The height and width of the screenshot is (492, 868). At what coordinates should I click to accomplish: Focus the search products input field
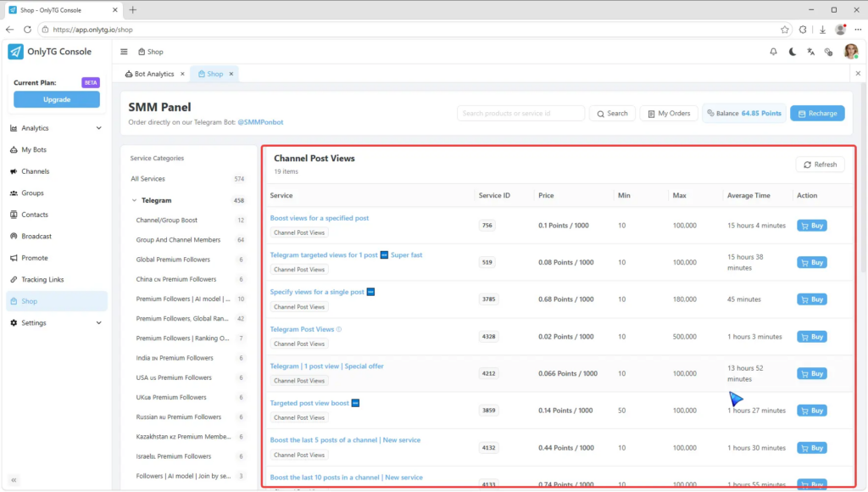pyautogui.click(x=520, y=113)
